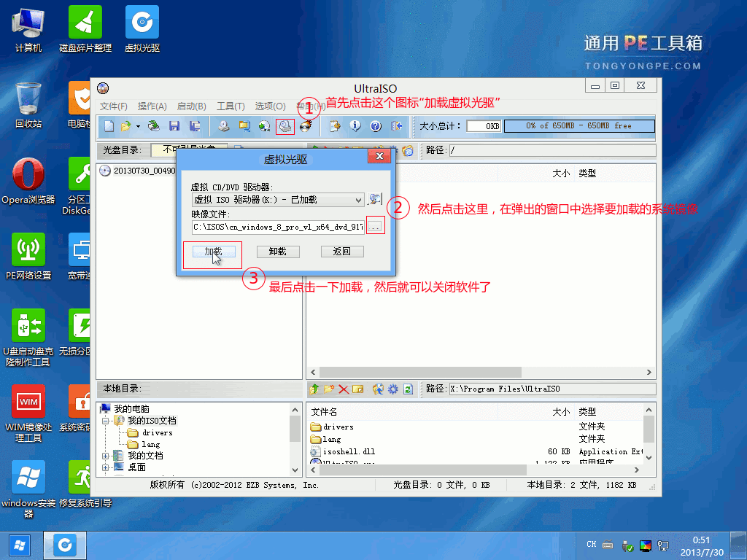Expand the 桌面 tree node
Image resolution: width=747 pixels, height=560 pixels.
[x=105, y=467]
